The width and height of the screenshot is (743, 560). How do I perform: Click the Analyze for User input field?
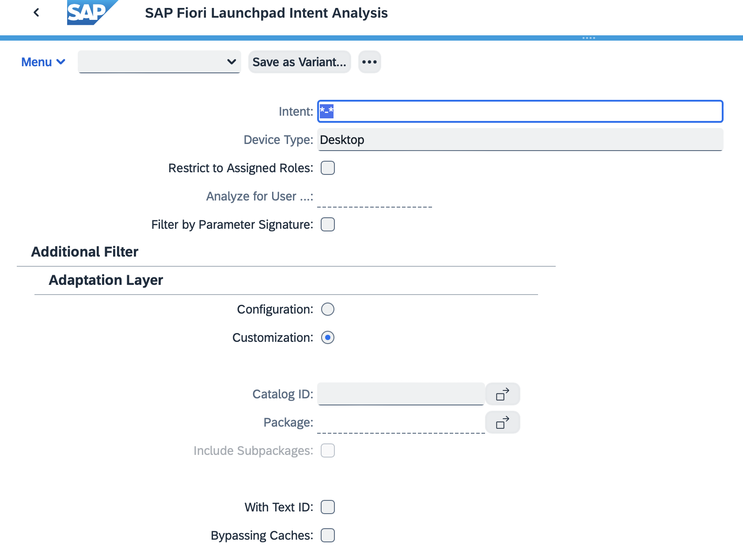coord(375,196)
